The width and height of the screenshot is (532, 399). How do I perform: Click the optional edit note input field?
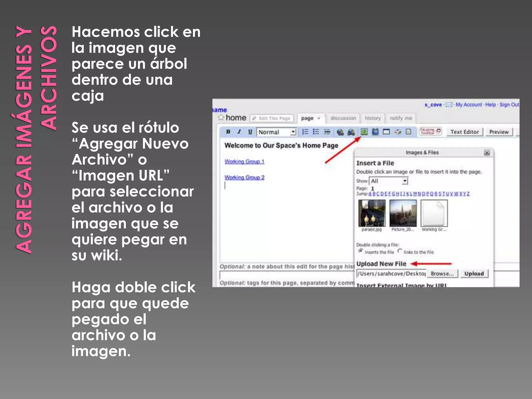(x=287, y=275)
